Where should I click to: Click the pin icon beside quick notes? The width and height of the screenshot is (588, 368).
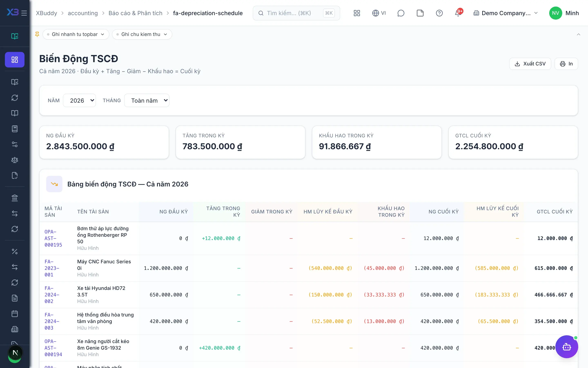click(37, 34)
